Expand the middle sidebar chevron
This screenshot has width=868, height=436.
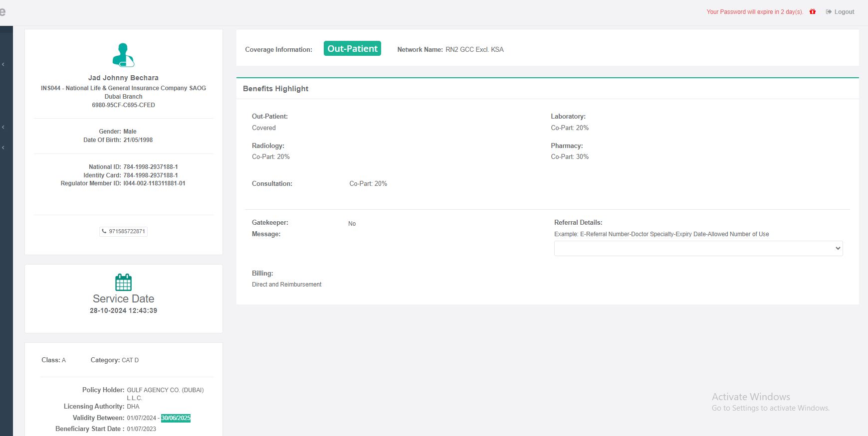click(x=3, y=127)
